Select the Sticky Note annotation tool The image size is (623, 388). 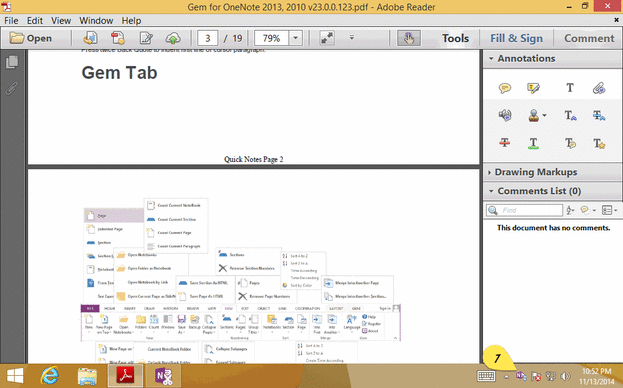(505, 88)
